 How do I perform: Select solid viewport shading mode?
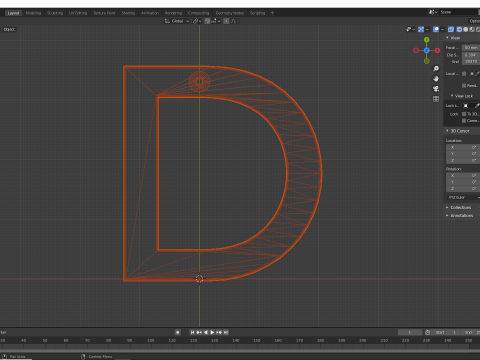[466, 29]
